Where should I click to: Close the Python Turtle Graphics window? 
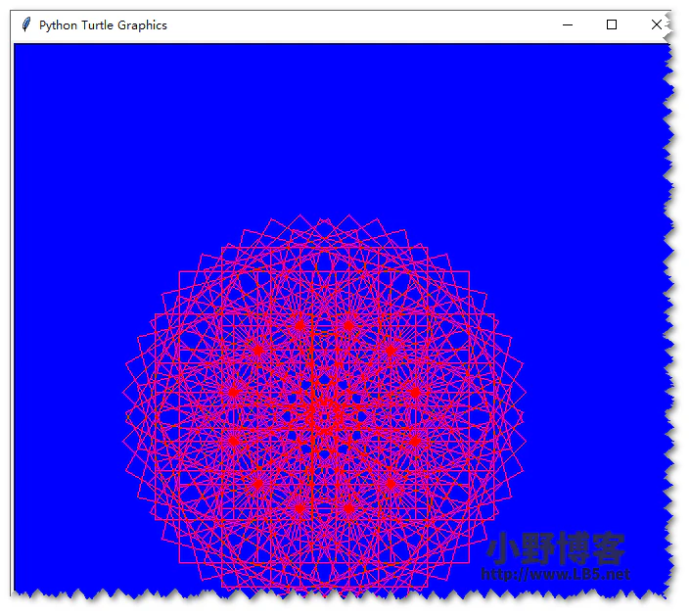click(x=656, y=24)
